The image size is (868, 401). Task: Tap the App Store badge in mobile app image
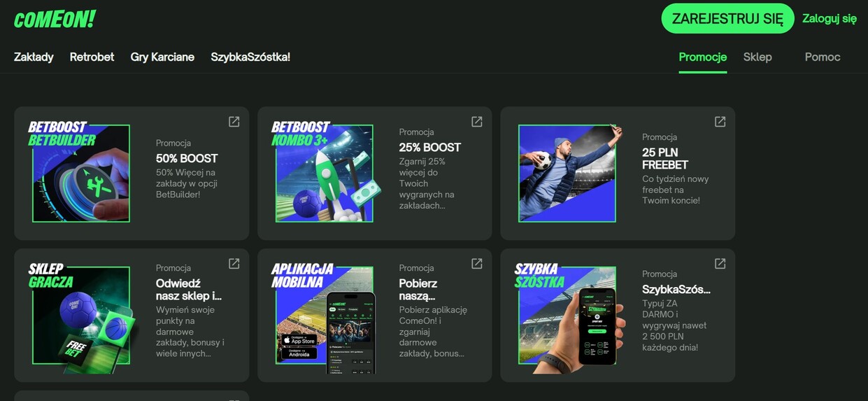299,339
